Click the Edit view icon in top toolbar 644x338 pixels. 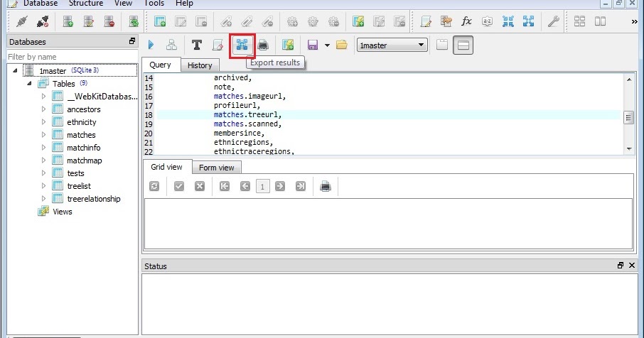pos(379,21)
